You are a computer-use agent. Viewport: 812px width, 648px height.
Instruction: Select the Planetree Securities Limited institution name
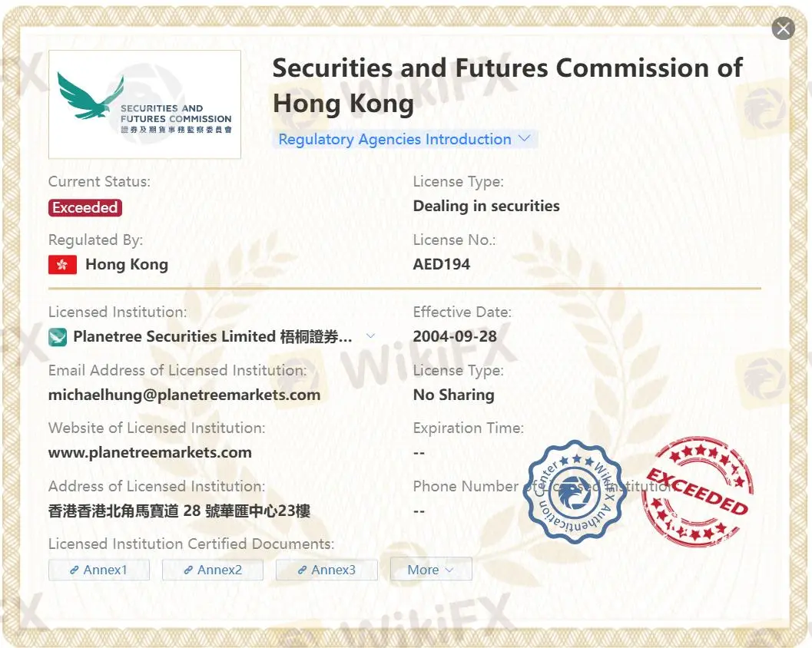tap(213, 337)
